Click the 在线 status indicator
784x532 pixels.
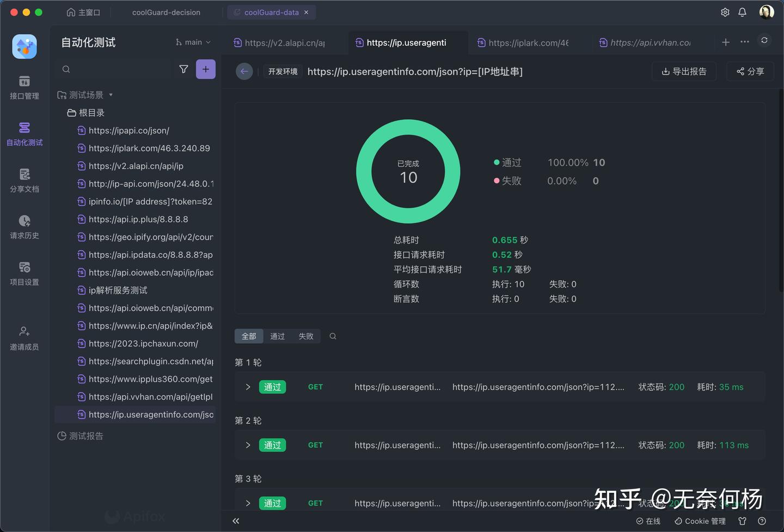coord(648,521)
